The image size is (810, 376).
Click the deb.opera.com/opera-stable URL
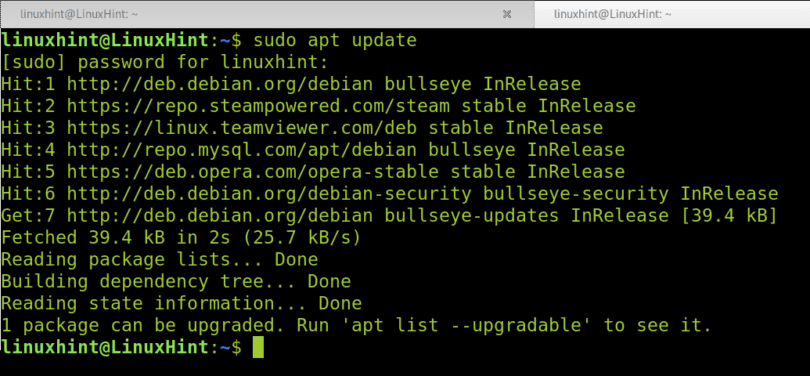253,171
